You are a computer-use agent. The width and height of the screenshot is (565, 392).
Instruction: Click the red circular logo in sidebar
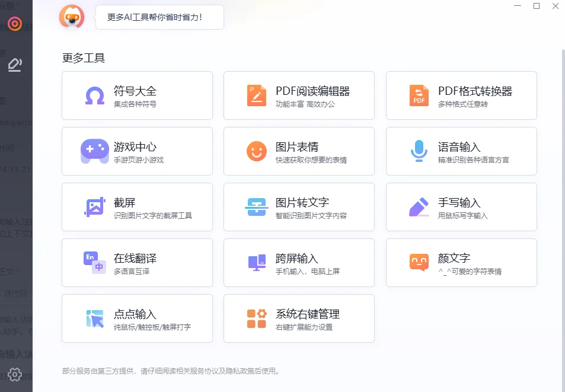15,24
